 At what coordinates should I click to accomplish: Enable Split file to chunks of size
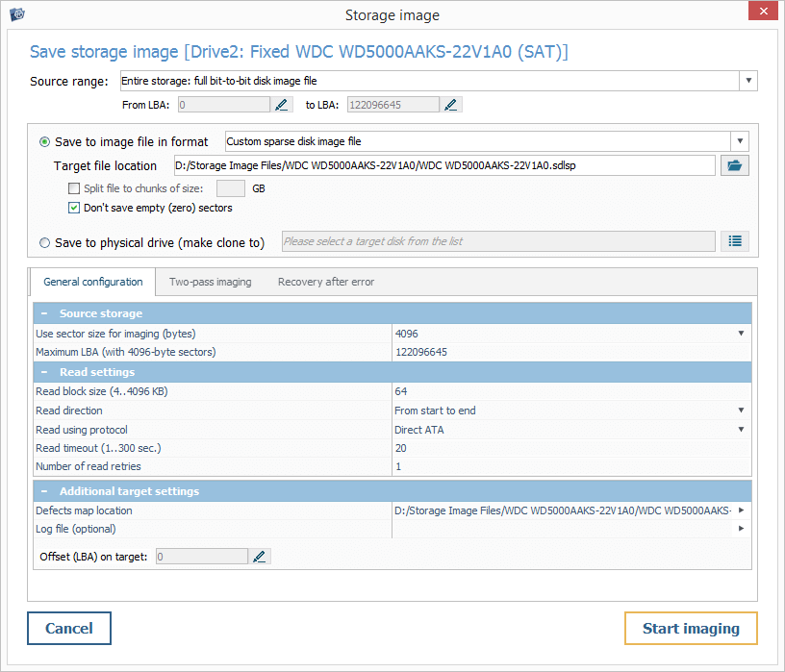(x=74, y=189)
